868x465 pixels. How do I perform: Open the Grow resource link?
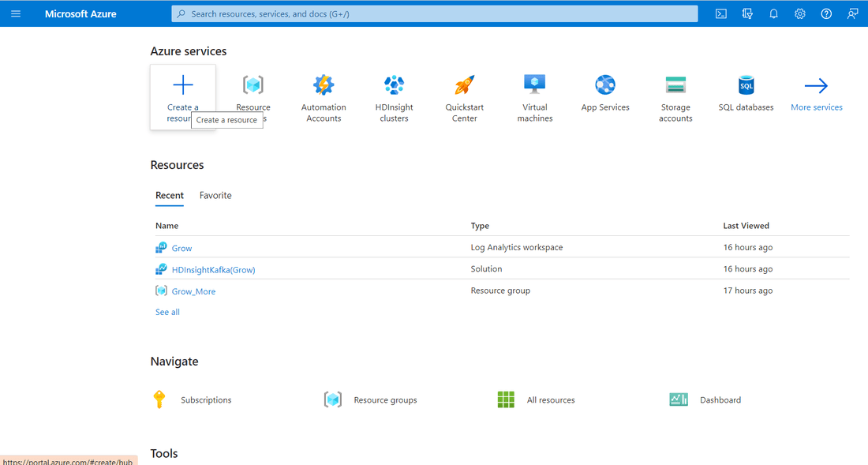point(181,248)
